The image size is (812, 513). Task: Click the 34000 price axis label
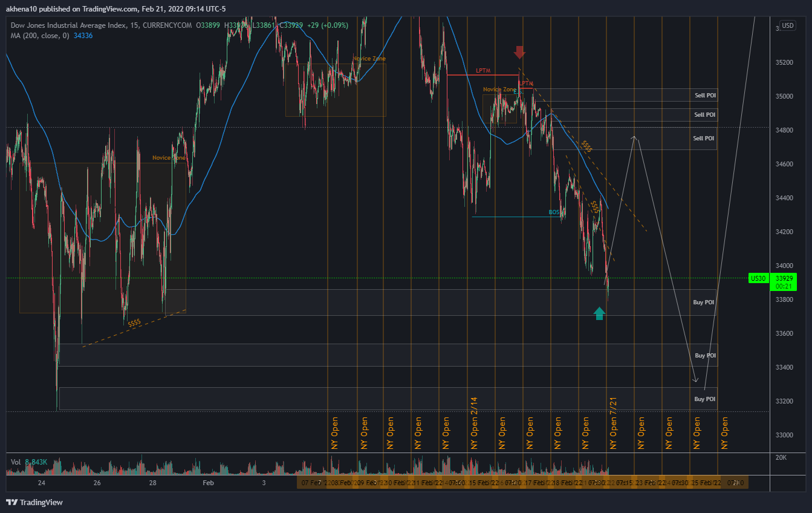(785, 266)
